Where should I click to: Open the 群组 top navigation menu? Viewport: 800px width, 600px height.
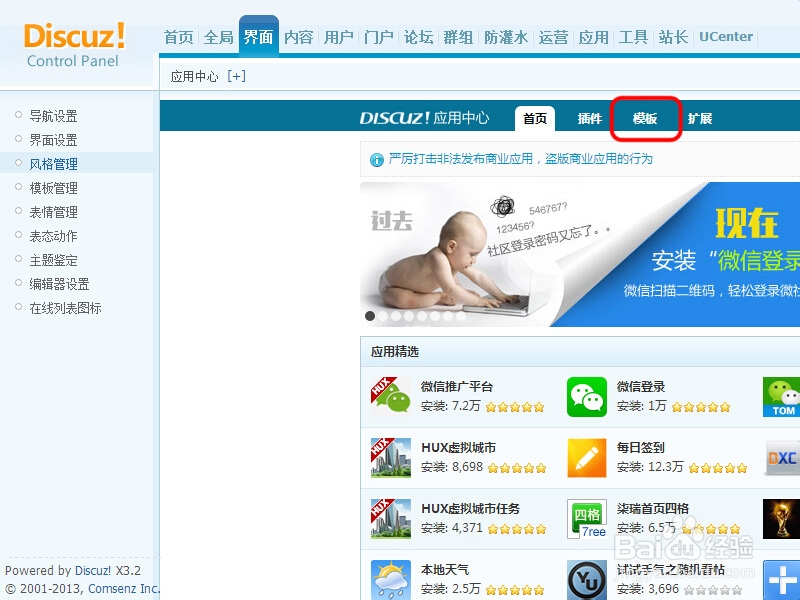point(458,37)
